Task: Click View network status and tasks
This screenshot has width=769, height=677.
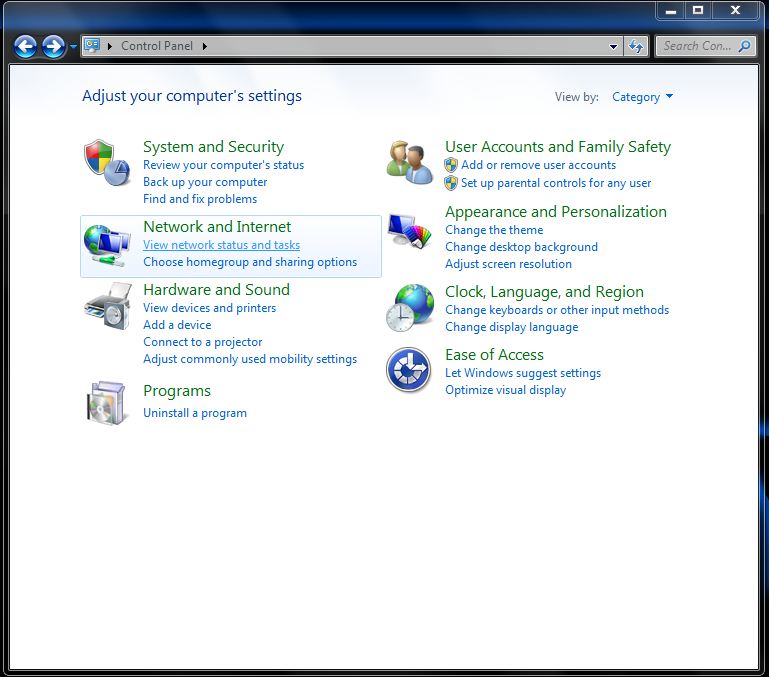Action: coord(221,245)
